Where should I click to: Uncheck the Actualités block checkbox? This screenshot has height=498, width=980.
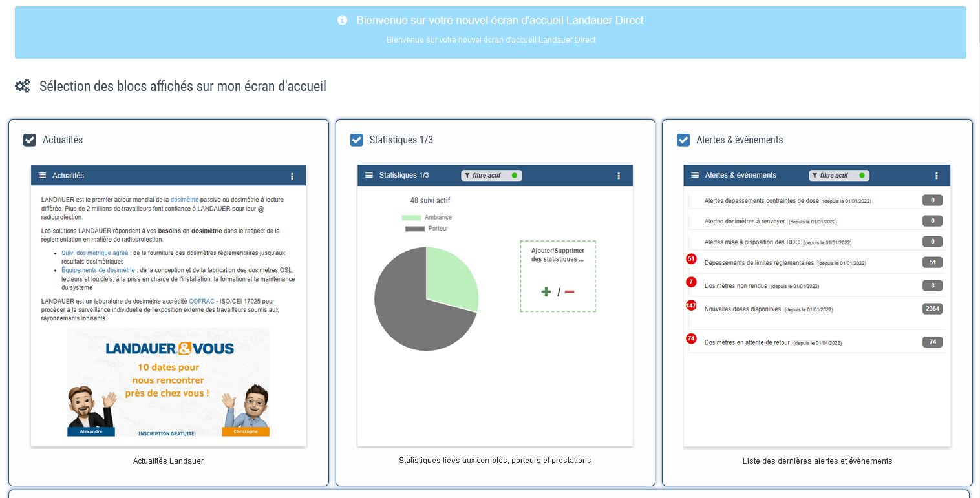[30, 140]
